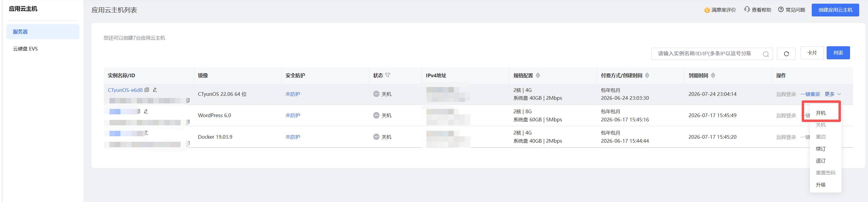The height and width of the screenshot is (202, 868).
Task: Sort by 到期时间 column arrows
Action: 713,75
